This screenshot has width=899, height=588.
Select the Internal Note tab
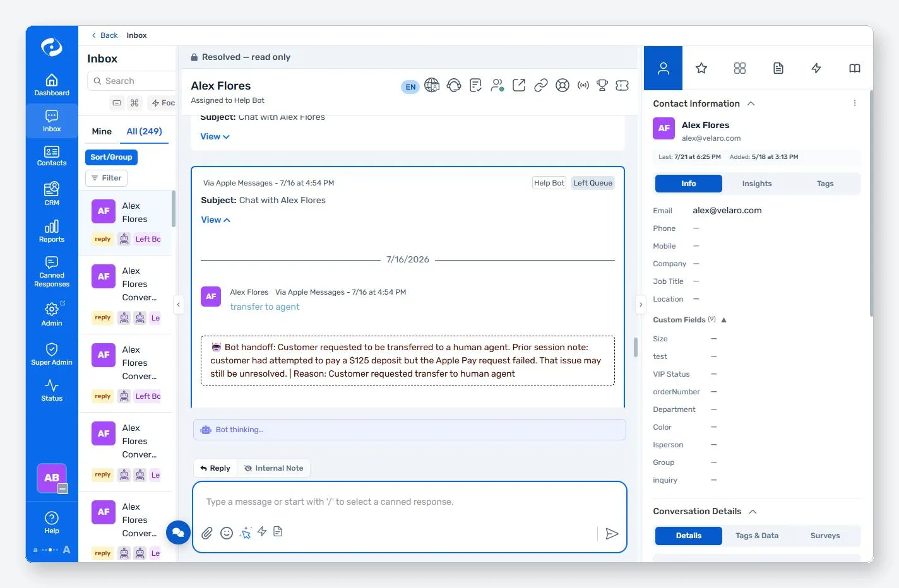pyautogui.click(x=273, y=468)
